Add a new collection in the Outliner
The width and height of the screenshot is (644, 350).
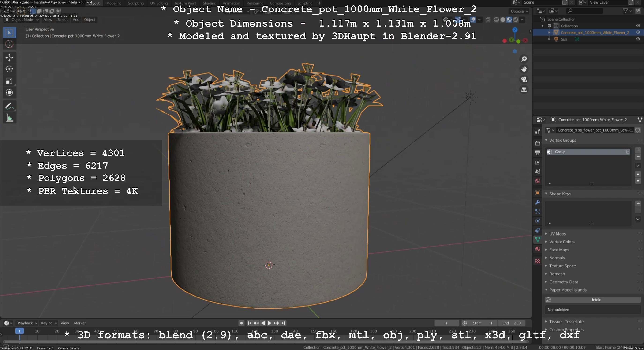638,11
